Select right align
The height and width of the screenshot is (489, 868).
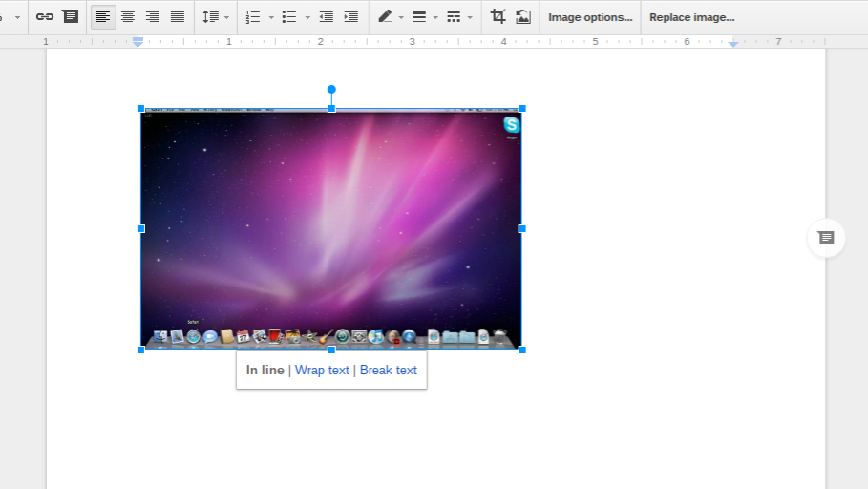tap(152, 16)
